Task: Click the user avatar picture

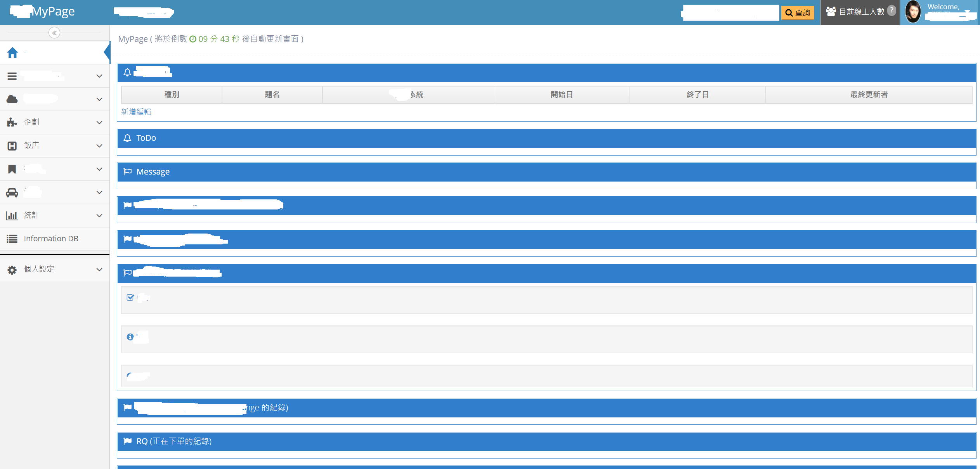Action: (912, 12)
